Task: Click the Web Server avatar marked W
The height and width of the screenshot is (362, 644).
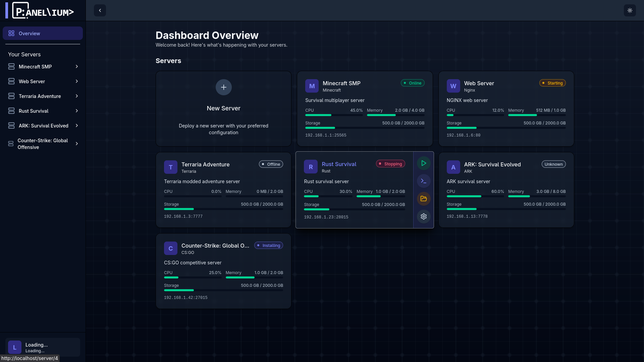Action: tap(453, 86)
